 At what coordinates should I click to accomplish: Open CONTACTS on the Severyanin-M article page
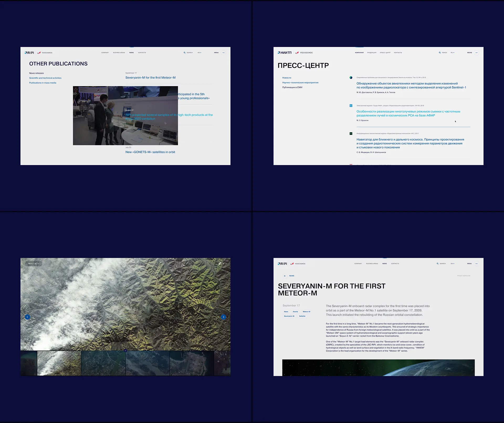coord(395,264)
